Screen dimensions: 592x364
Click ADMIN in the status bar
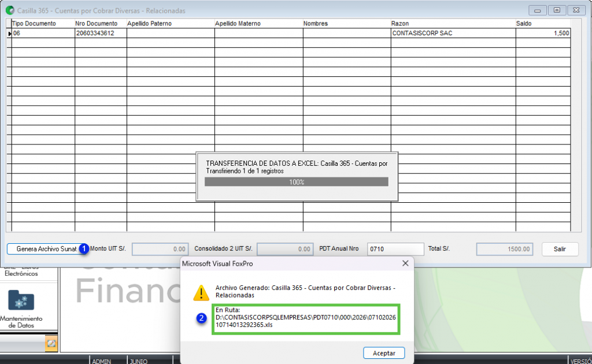pyautogui.click(x=102, y=361)
